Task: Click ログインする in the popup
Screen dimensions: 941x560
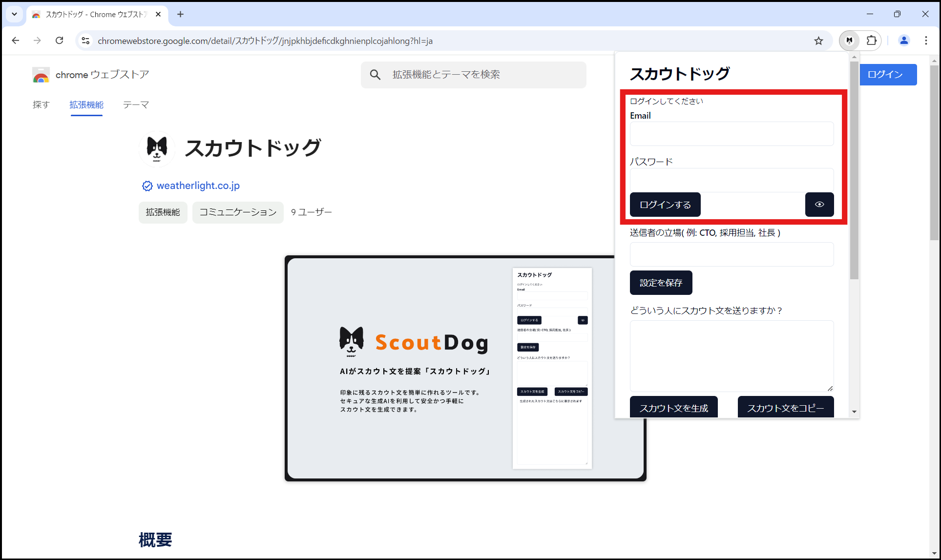Action: [665, 205]
